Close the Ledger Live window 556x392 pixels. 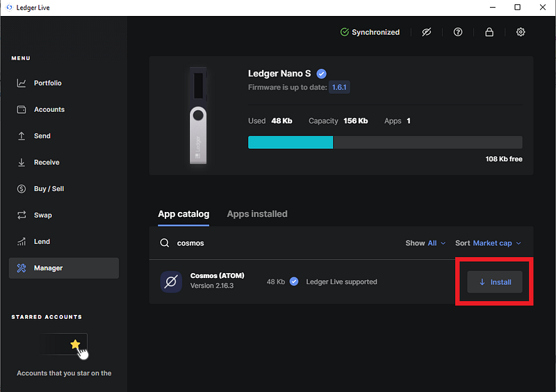tap(543, 8)
